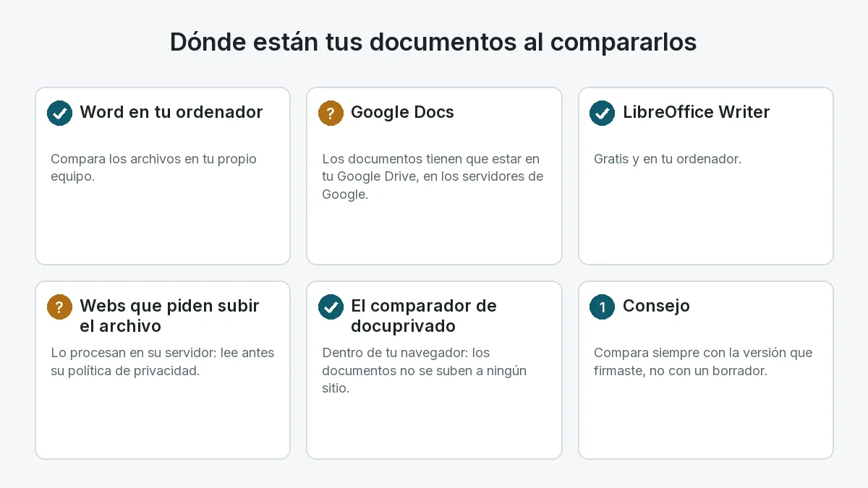Viewport: 868px width, 488px height.
Task: Click the Google Docs card title
Action: 402,112
